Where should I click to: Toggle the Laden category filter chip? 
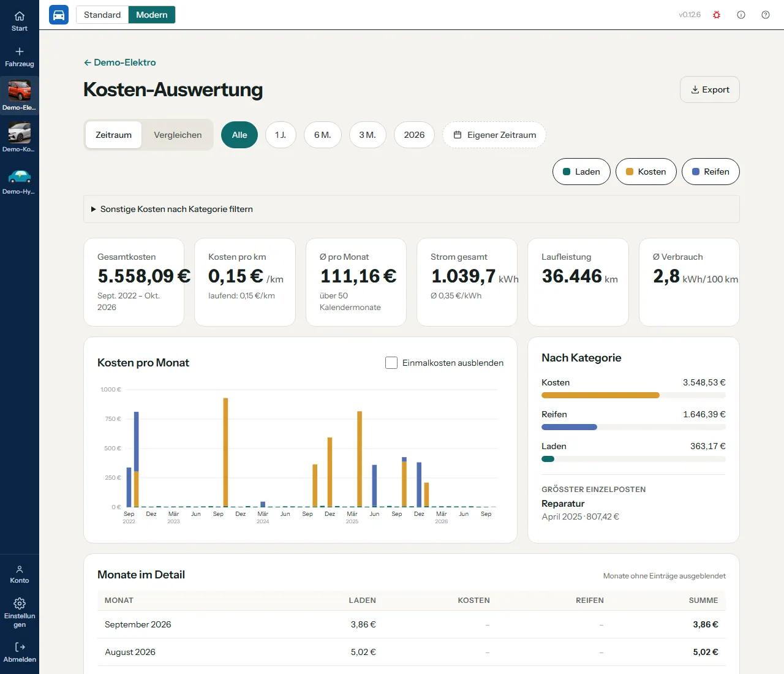pos(581,172)
